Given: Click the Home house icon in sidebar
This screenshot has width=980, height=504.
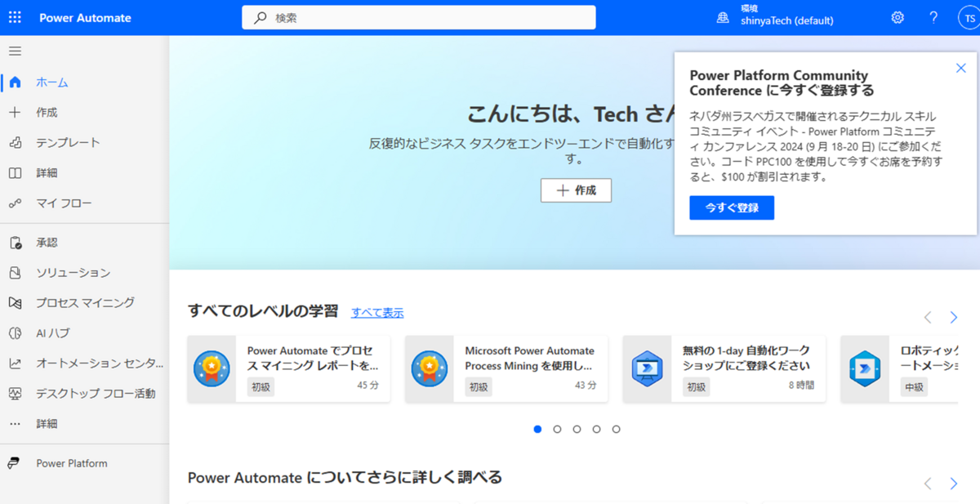Looking at the screenshot, I should click(x=15, y=82).
